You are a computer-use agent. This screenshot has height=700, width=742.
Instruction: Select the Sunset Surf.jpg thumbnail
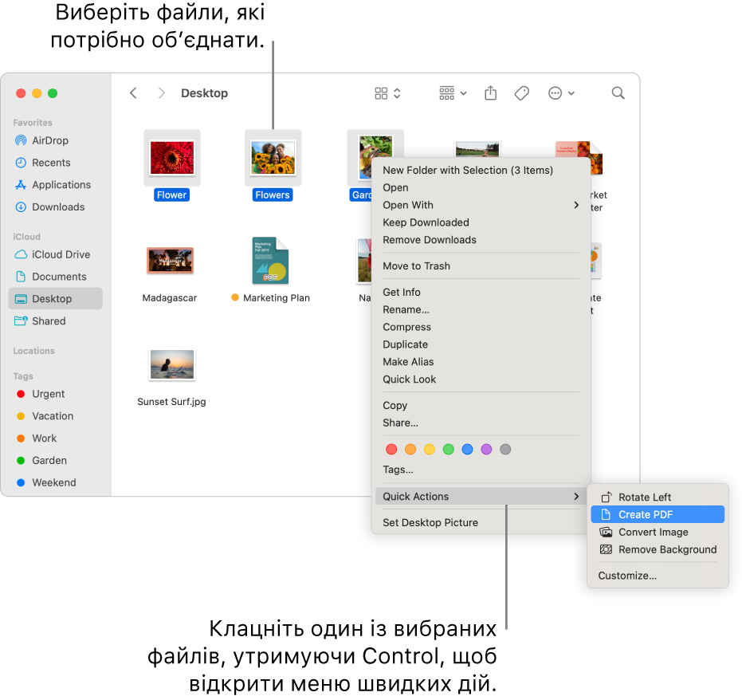pos(171,364)
